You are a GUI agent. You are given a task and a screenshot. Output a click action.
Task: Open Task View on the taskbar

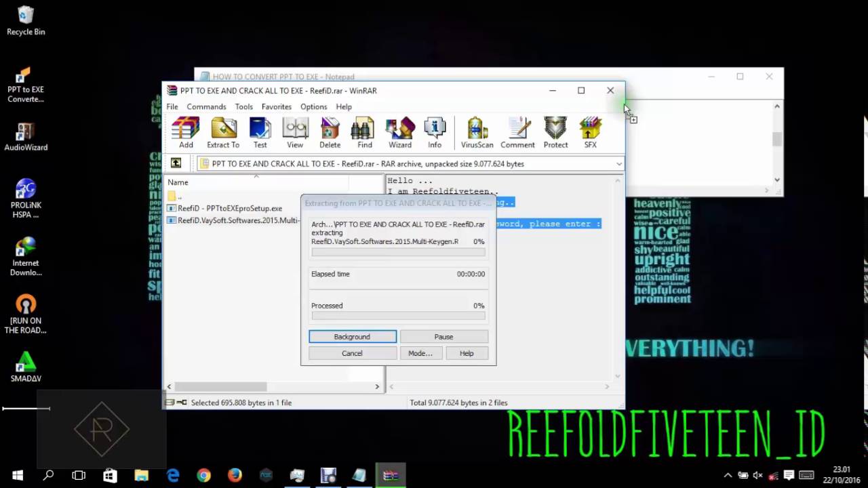click(x=79, y=475)
